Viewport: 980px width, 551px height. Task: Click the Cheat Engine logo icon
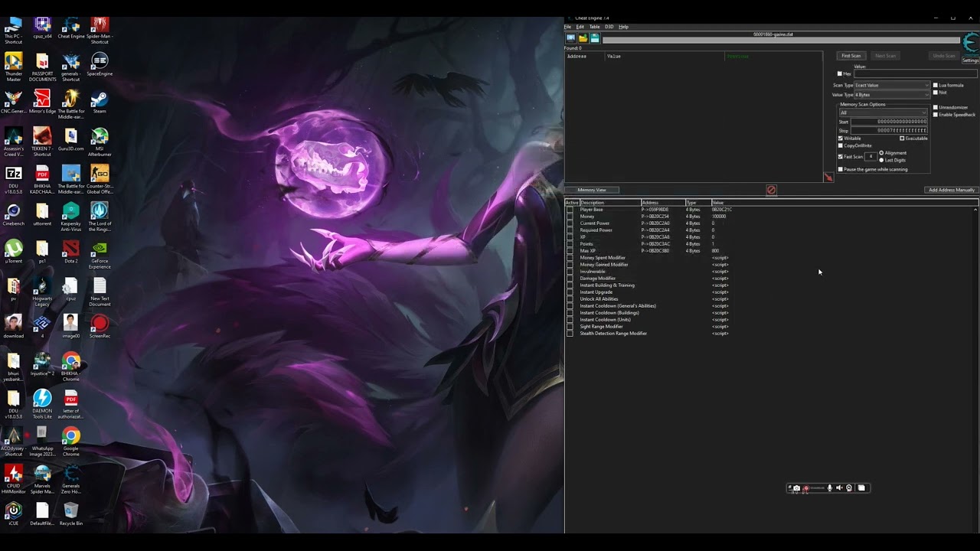coord(970,44)
